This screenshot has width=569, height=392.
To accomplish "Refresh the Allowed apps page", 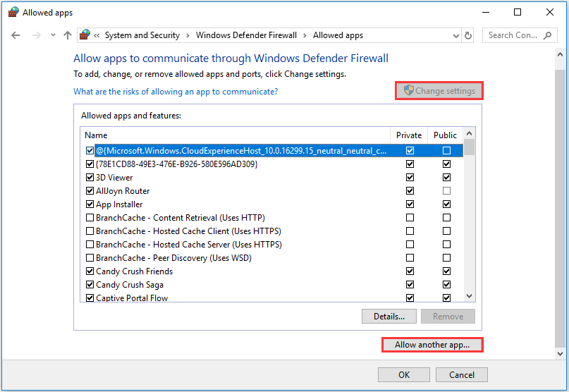I will click(x=468, y=35).
